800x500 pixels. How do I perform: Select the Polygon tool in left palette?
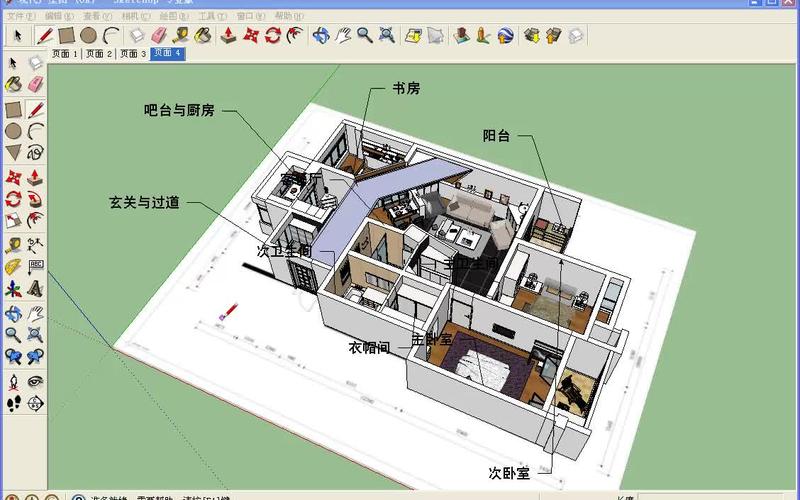[13, 152]
